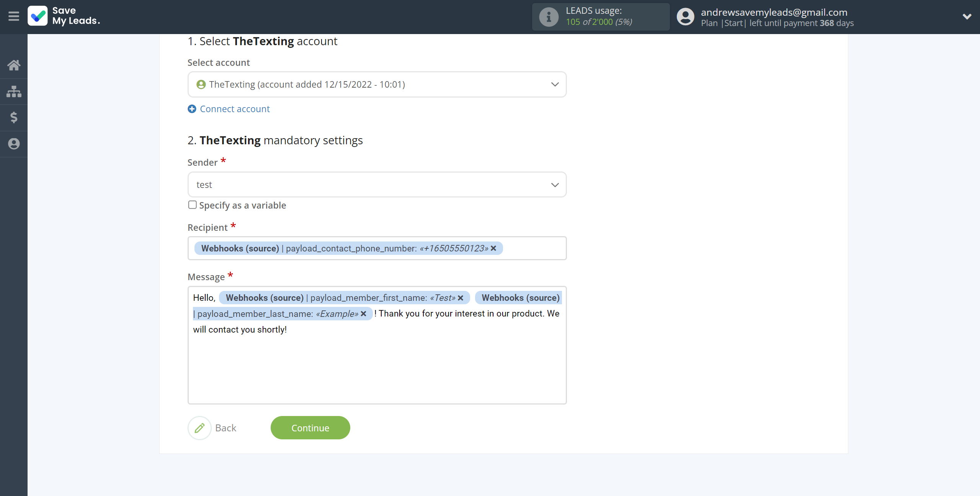
Task: Open the connections sitemap sidebar icon
Action: 14,91
